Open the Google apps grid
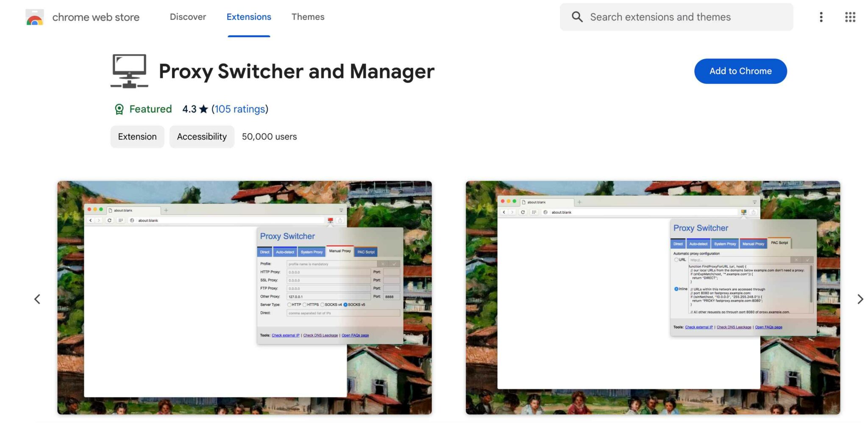 coord(851,17)
